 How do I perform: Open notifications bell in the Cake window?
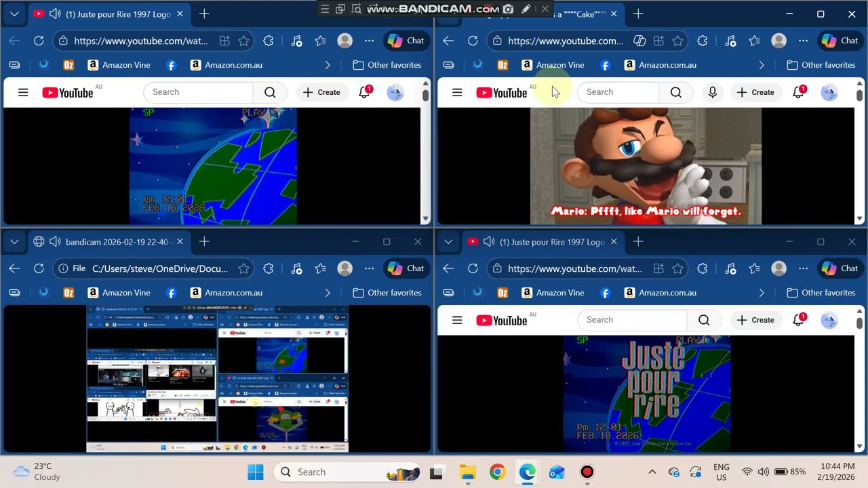[x=799, y=92]
